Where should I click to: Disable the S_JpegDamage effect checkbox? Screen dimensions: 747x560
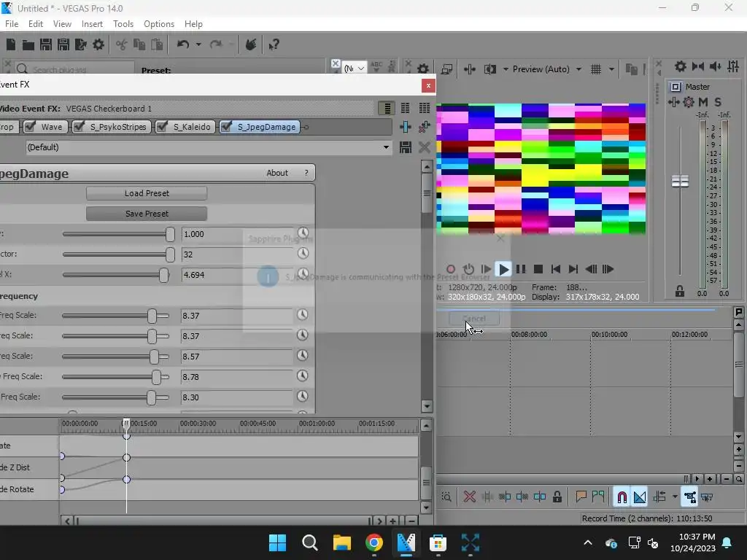[x=226, y=127]
